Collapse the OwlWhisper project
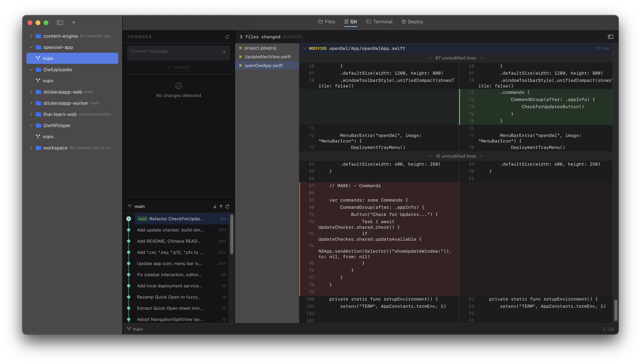Viewport: 641px width, 364px height. click(x=31, y=126)
